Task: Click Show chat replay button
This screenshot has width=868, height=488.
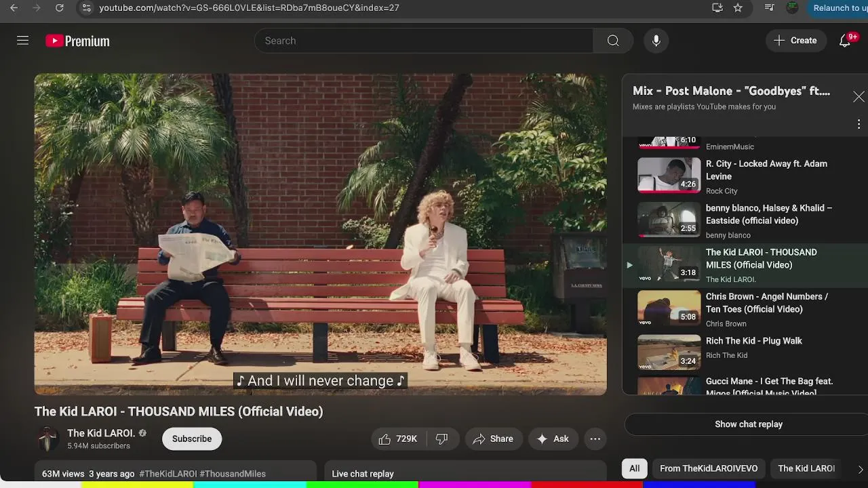Action: [x=747, y=424]
